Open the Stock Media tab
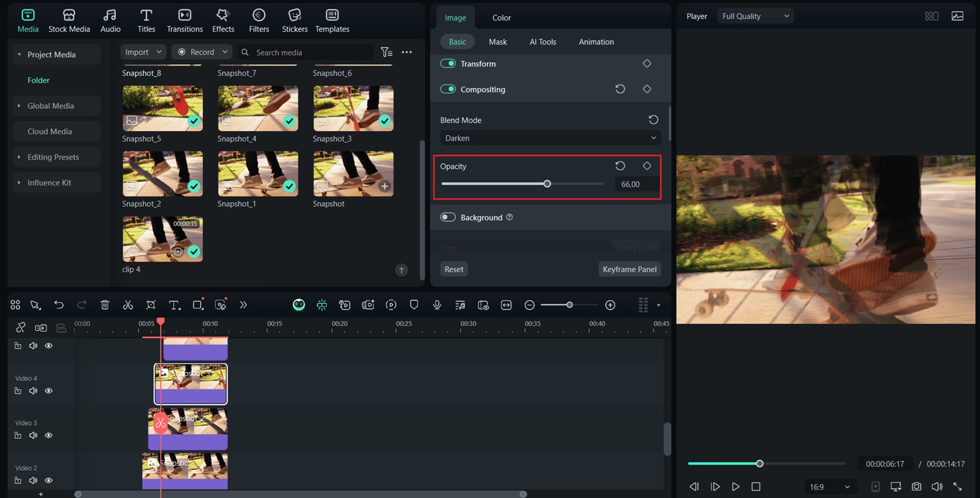This screenshot has width=980, height=498. [69, 21]
